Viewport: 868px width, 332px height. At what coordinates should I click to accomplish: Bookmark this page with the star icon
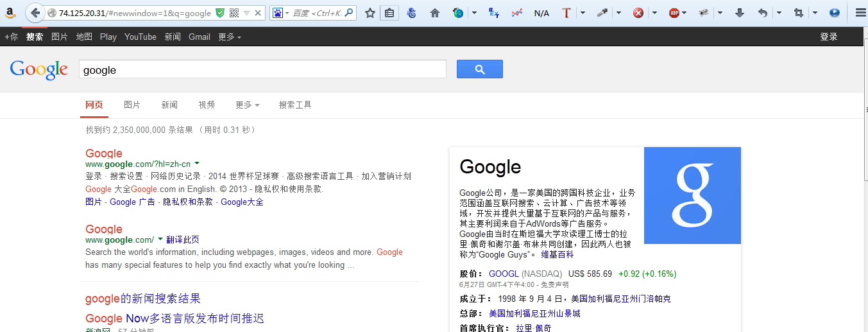(x=370, y=13)
